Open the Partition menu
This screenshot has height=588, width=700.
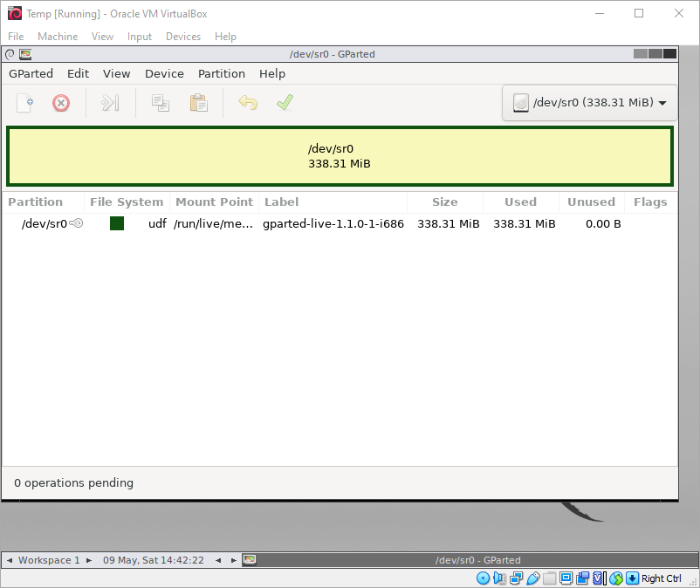click(222, 73)
